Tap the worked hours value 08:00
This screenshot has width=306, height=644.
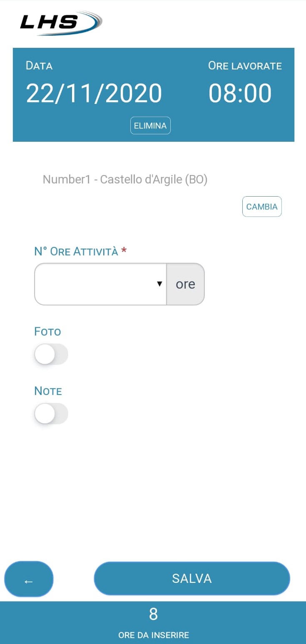[x=240, y=93]
